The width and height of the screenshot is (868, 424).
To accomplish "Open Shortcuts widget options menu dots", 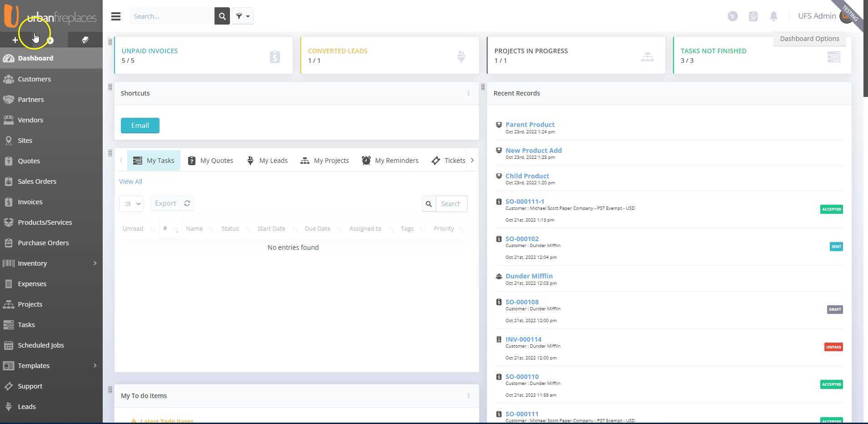I will point(469,93).
